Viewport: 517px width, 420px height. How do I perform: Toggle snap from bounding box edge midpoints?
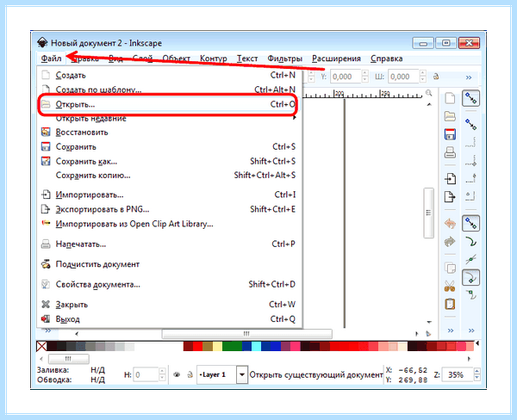point(470,178)
